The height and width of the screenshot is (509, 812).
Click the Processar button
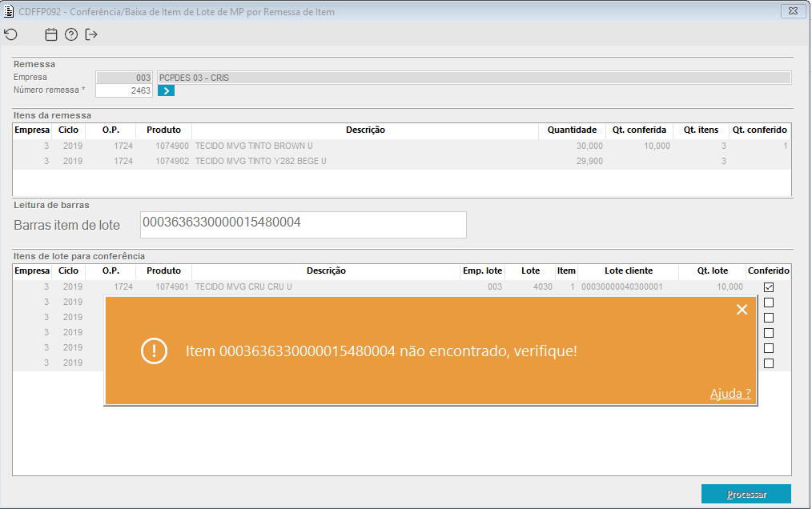(746, 494)
